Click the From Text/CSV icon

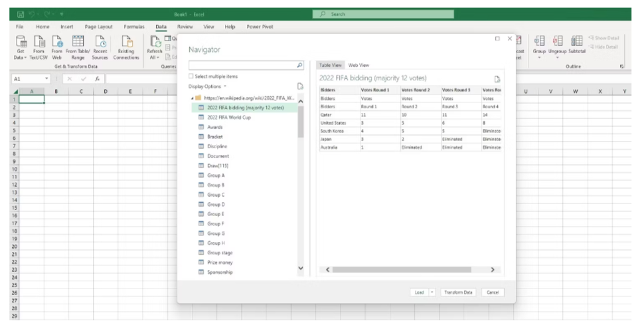click(39, 41)
